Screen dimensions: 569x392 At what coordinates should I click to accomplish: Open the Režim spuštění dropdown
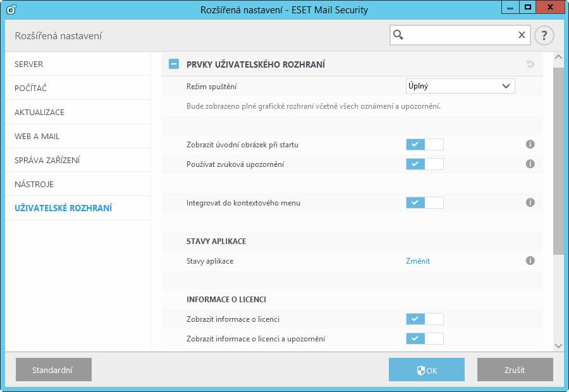click(460, 86)
